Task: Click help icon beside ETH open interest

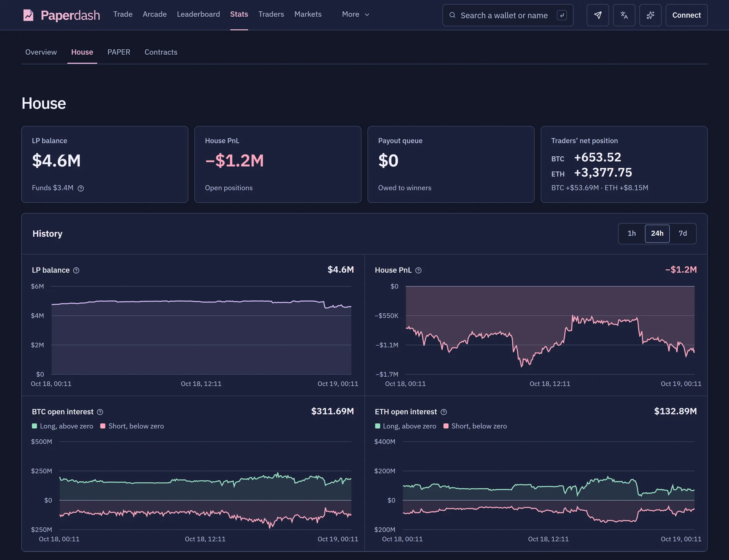Action: pyautogui.click(x=443, y=412)
